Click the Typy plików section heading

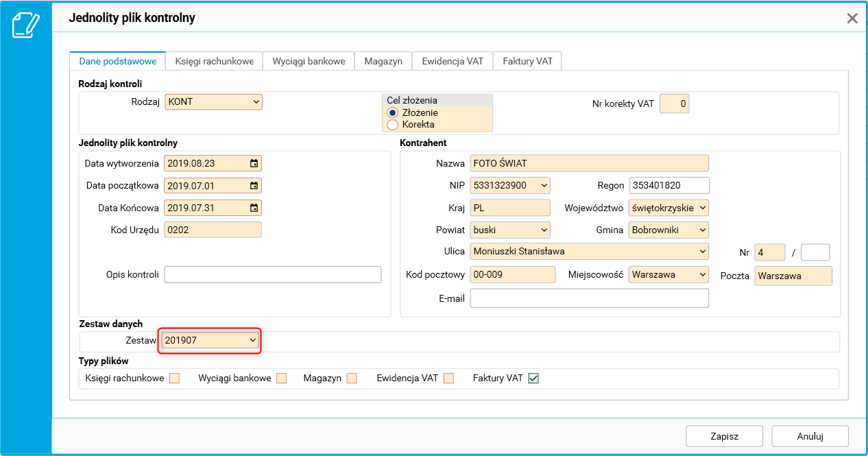[104, 361]
